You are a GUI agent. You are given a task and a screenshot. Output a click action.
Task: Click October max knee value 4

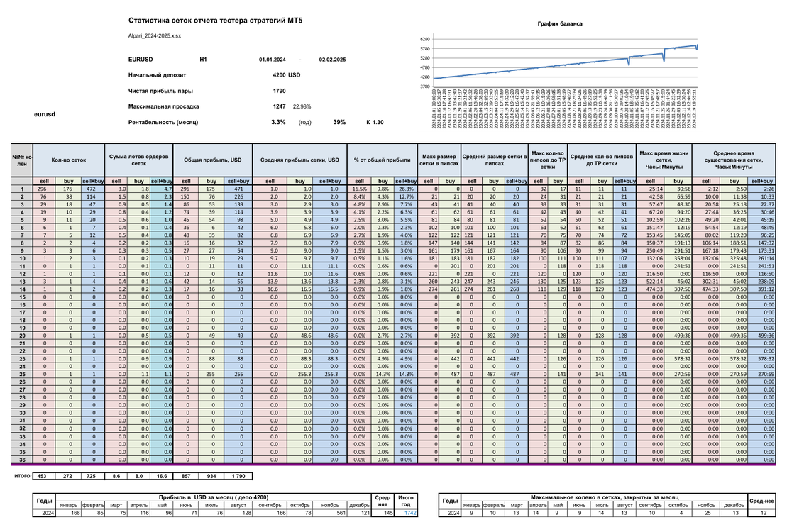(x=681, y=513)
